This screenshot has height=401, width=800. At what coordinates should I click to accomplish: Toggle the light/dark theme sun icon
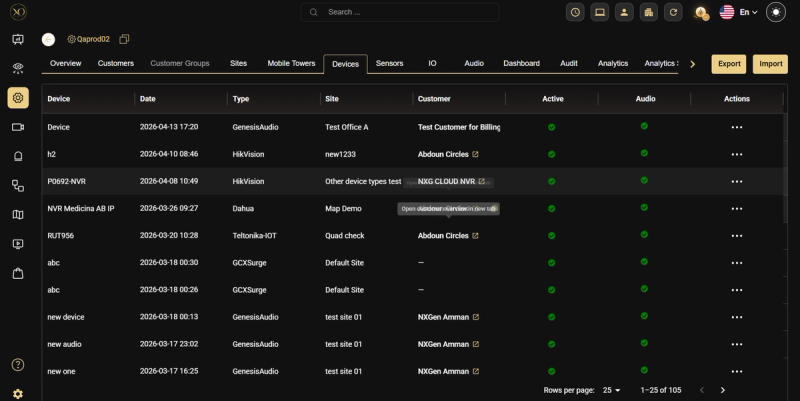tap(776, 12)
